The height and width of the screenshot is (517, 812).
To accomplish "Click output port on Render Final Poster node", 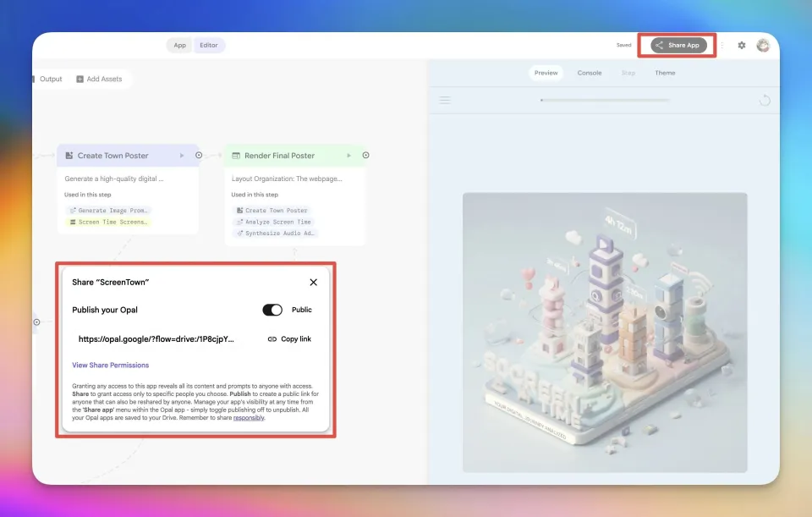I will click(365, 156).
